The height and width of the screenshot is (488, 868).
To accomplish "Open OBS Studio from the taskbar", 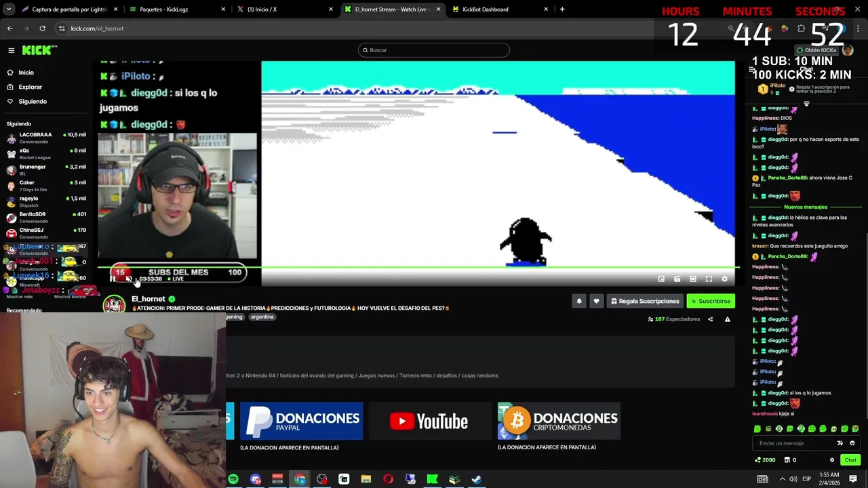I will pyautogui.click(x=321, y=479).
